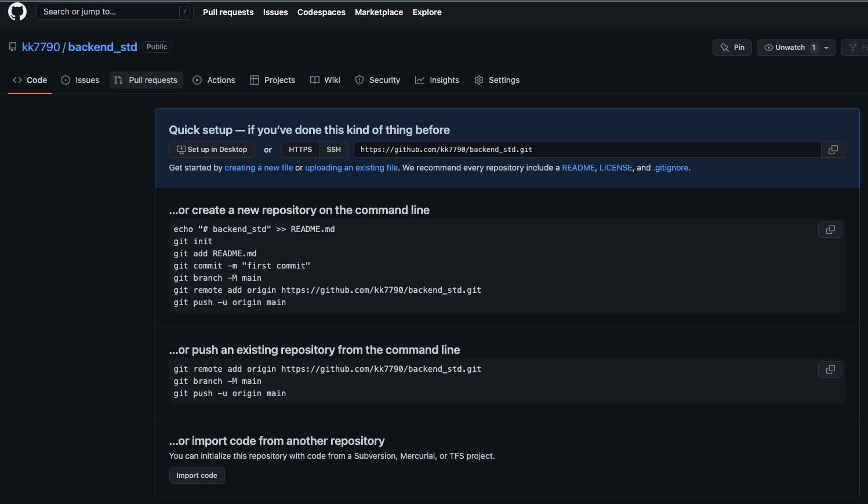This screenshot has width=868, height=504.
Task: Copy the push-existing-repository command block
Action: click(830, 369)
